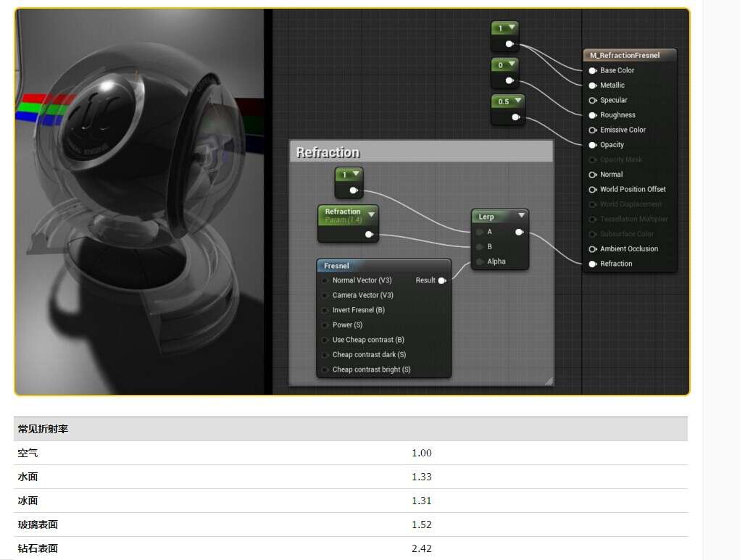Screen dimensions: 740x560
Task: Collapse the Lerp node using its arrow
Action: [520, 216]
